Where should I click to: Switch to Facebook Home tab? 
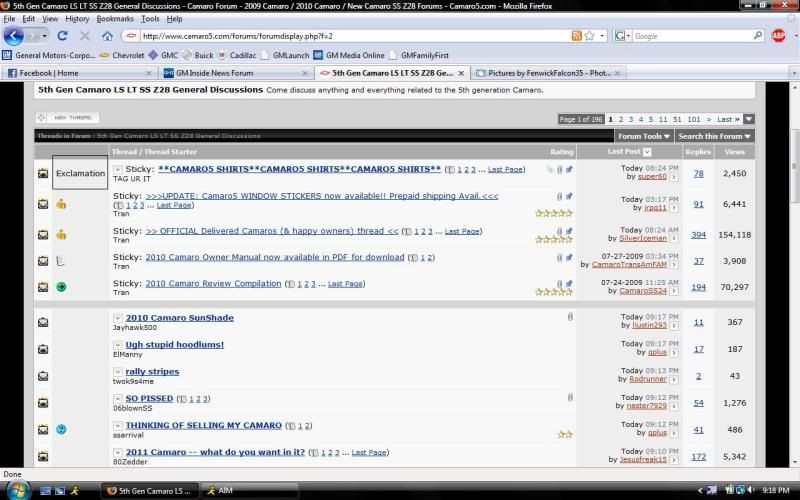click(x=78, y=73)
